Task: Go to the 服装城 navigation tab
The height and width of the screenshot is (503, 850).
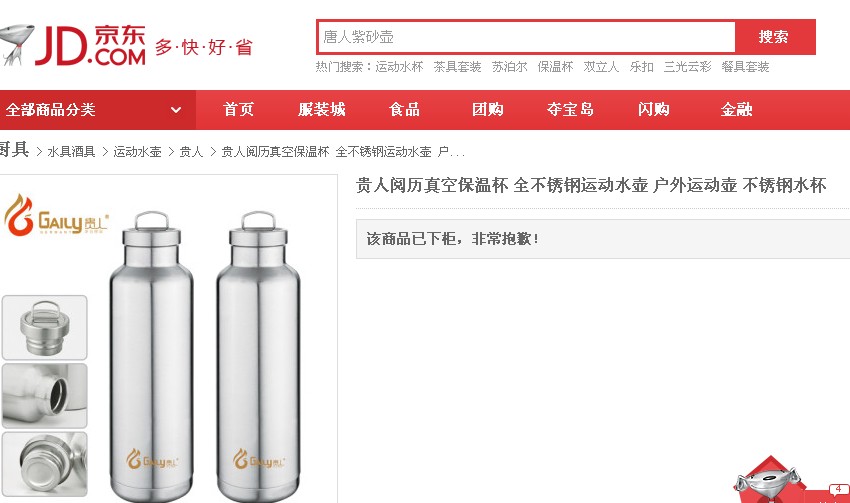Action: (321, 109)
